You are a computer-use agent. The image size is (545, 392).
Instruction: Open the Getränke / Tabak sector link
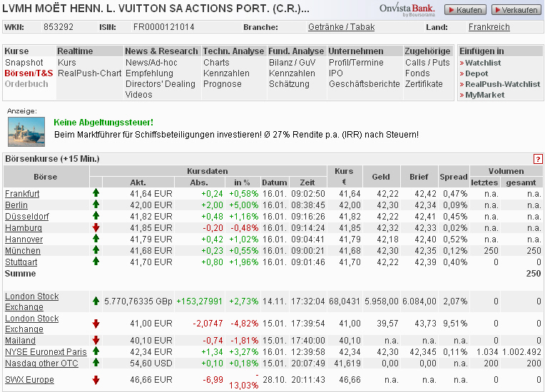341,27
